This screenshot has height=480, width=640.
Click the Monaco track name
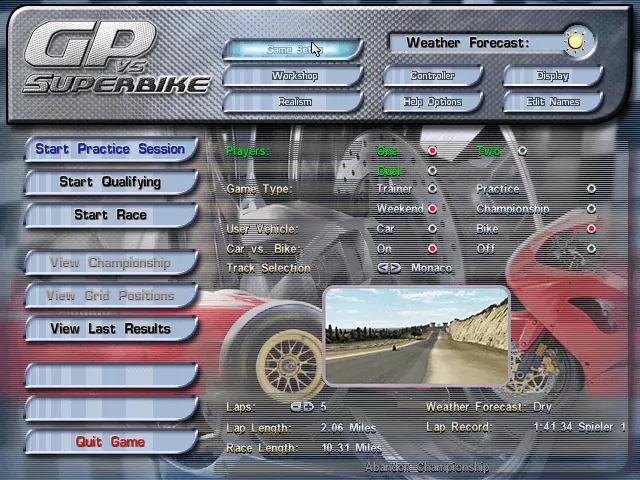point(431,268)
